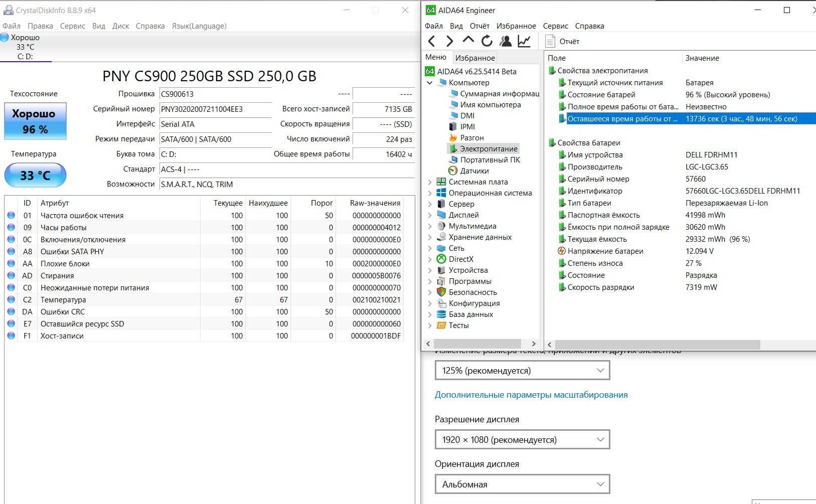Select Электропитание in the tree

pos(488,149)
